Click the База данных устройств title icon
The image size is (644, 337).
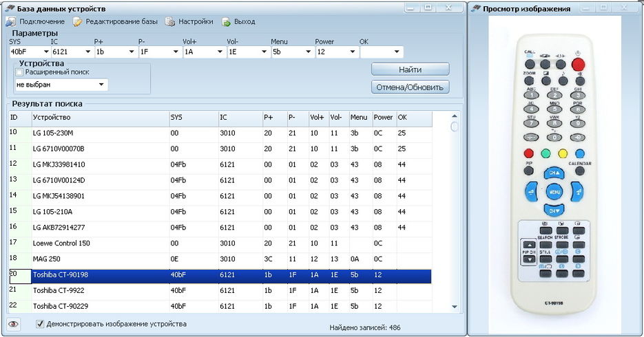(10, 8)
